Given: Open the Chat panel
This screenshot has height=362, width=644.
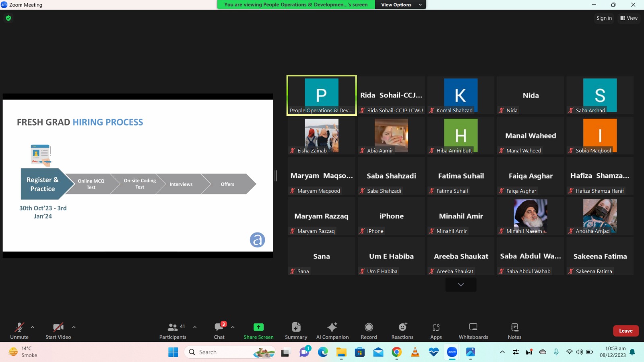Looking at the screenshot, I should coord(219,331).
